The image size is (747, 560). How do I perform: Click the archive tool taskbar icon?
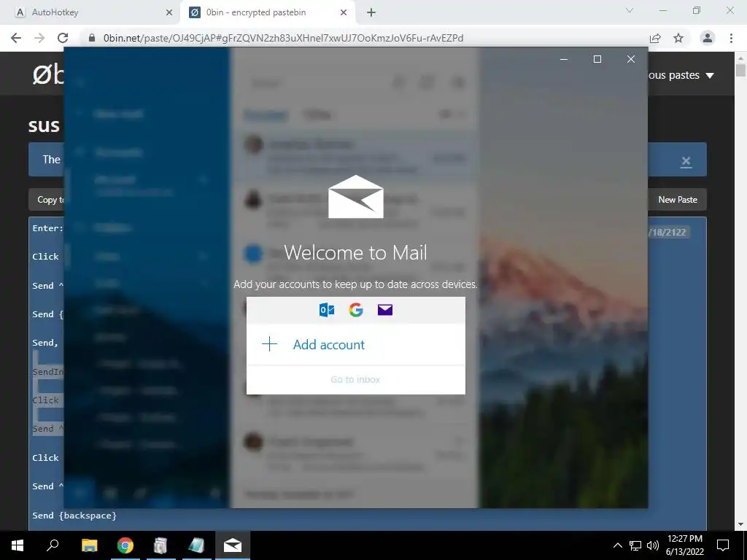(160, 545)
